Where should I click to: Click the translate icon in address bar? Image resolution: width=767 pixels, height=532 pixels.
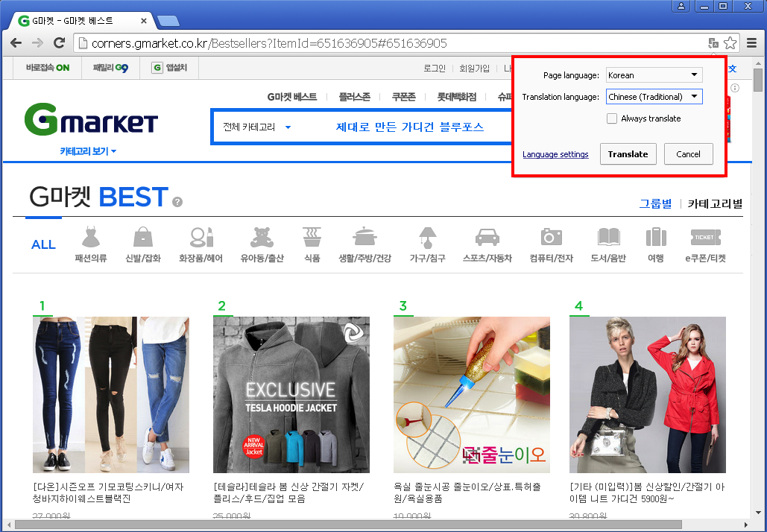pyautogui.click(x=713, y=43)
